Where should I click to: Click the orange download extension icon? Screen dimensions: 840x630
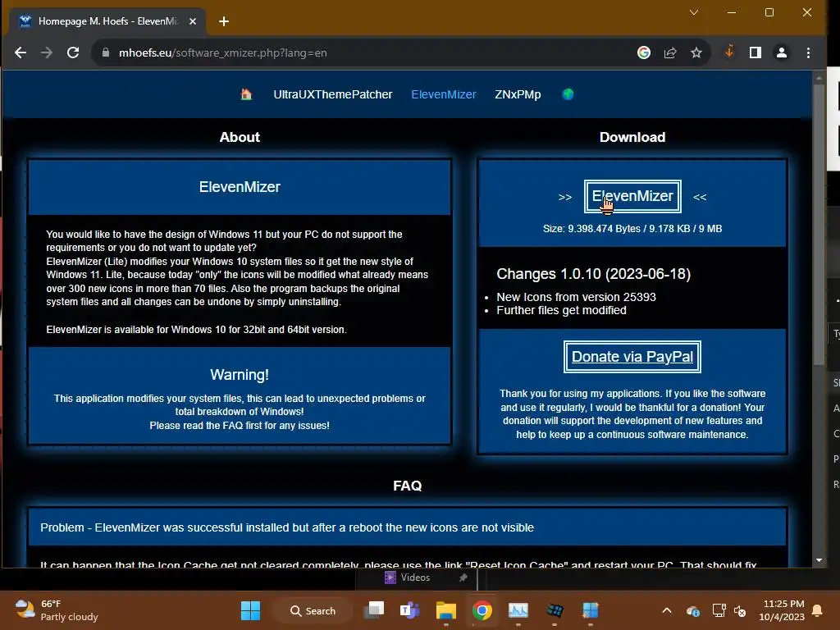click(729, 52)
